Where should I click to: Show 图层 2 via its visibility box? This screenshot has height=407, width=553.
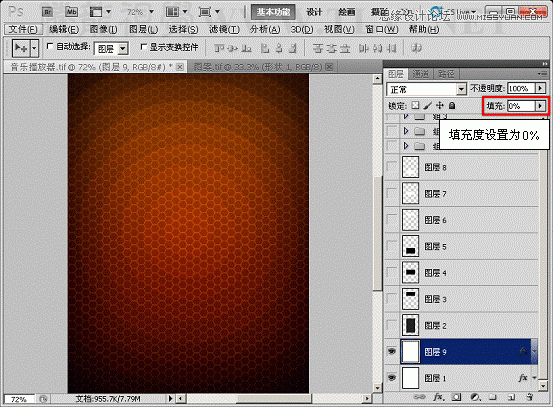point(391,325)
